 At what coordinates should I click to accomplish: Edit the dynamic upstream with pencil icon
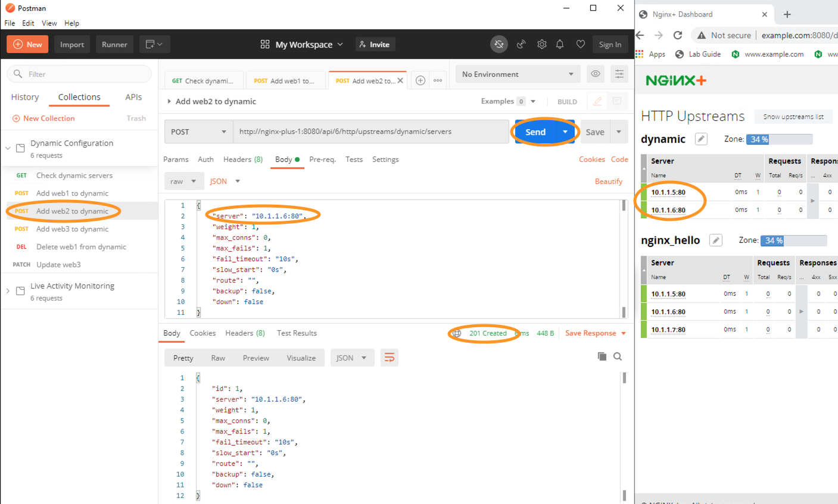pyautogui.click(x=701, y=139)
